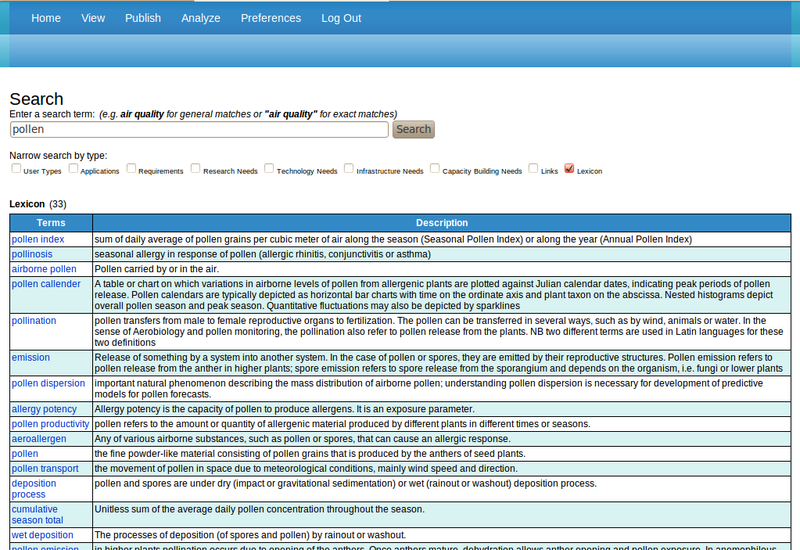Enable the Infrastructure Needs checkbox
This screenshot has width=800, height=550.
[349, 169]
